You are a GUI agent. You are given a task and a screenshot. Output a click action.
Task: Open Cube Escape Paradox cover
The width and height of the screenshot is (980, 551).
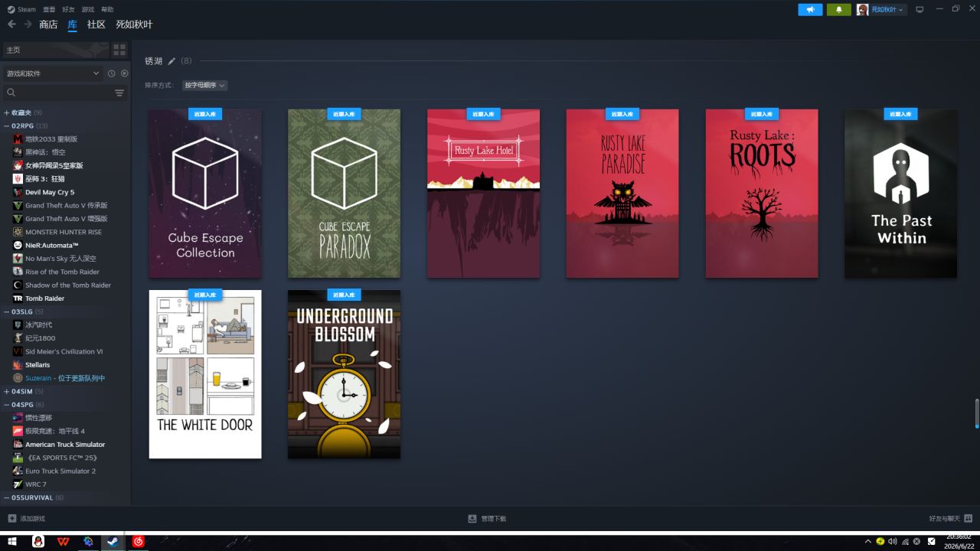344,194
